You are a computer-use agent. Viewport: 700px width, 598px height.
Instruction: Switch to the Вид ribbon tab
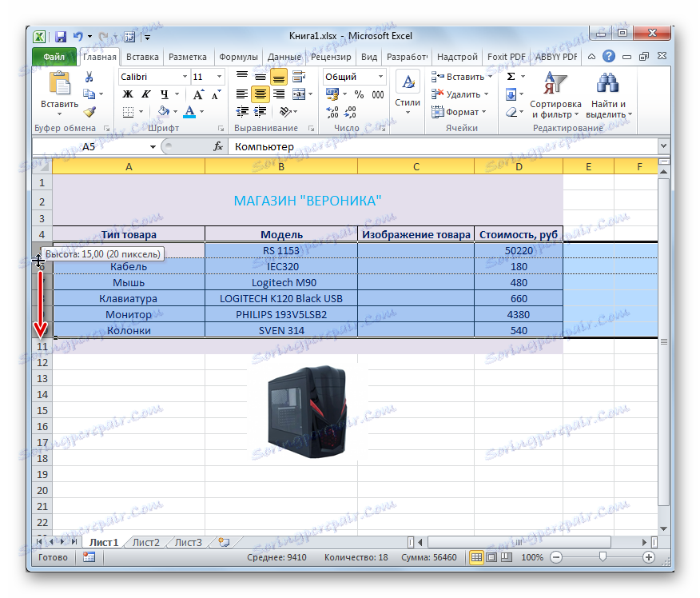click(369, 57)
